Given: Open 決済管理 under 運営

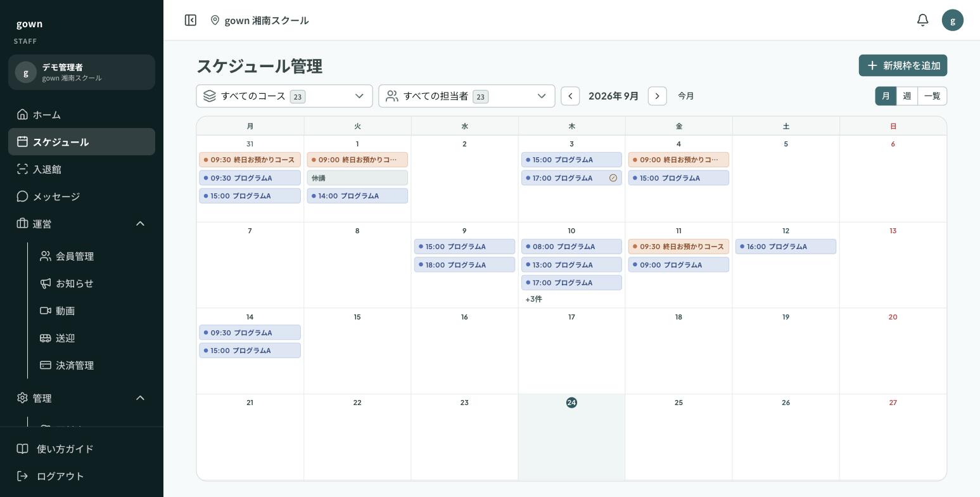Looking at the screenshot, I should (x=93, y=365).
